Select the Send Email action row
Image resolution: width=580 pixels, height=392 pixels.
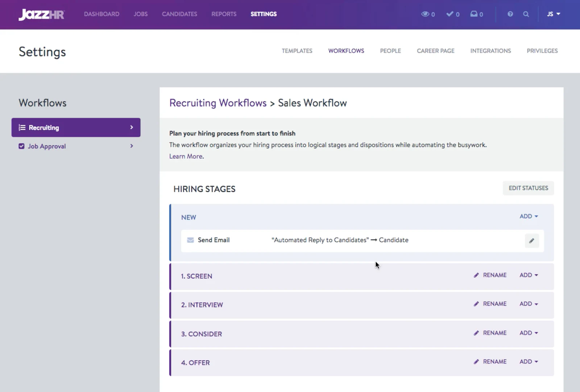[362, 241]
